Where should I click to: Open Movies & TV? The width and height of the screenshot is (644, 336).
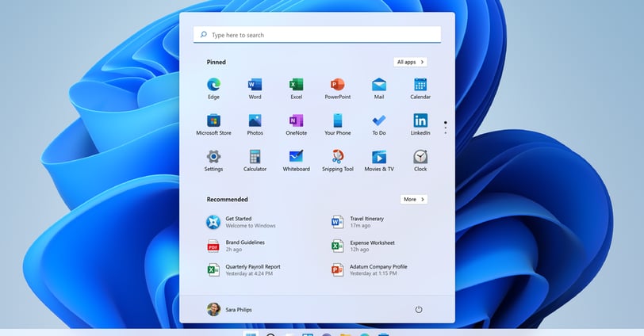click(x=378, y=160)
